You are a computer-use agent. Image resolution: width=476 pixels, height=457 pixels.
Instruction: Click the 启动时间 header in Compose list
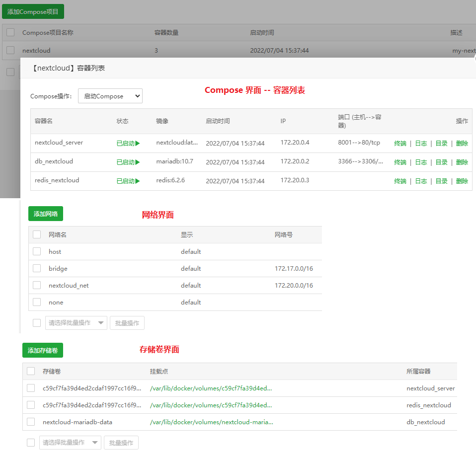click(x=262, y=32)
